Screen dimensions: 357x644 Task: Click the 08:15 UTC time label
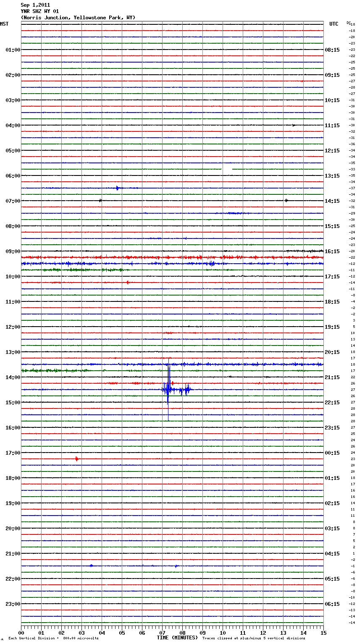coord(332,50)
